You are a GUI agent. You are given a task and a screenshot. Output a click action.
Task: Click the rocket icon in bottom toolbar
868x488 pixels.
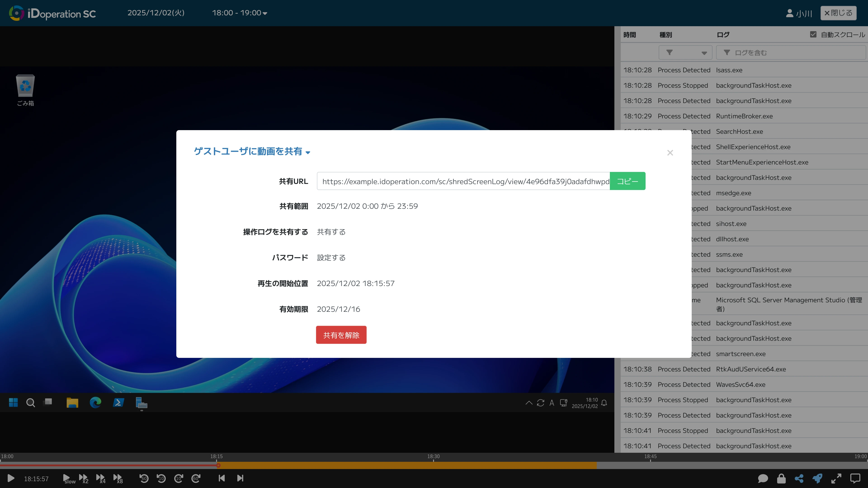[817, 478]
